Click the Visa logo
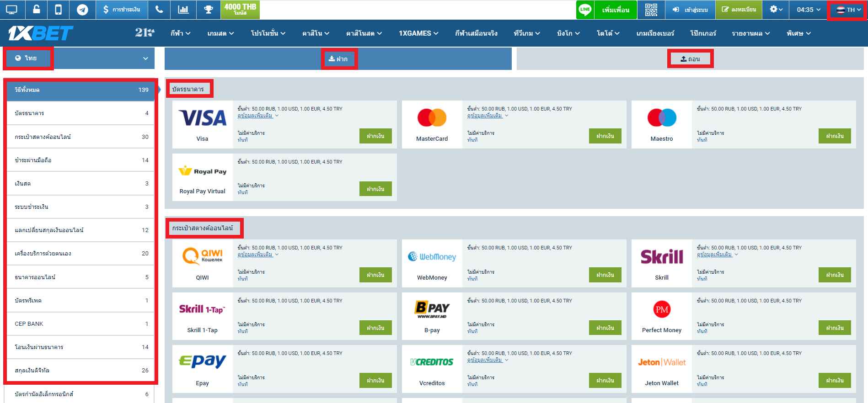Screen dimensions: 868x403 tap(203, 118)
